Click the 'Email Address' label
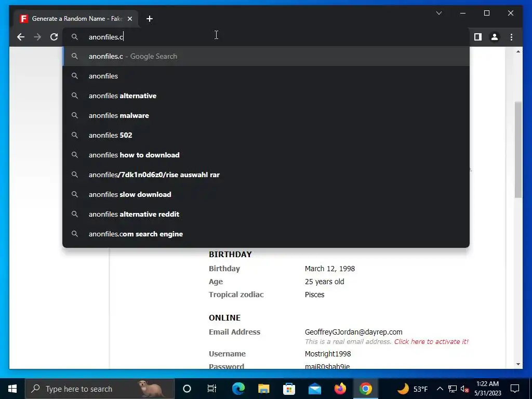The width and height of the screenshot is (532, 399). [234, 332]
